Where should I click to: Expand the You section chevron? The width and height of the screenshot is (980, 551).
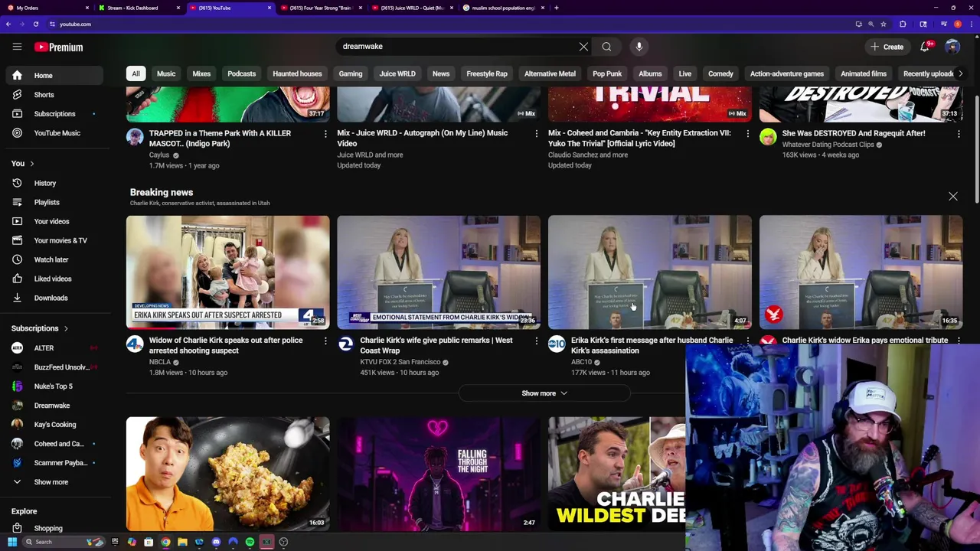click(x=32, y=163)
